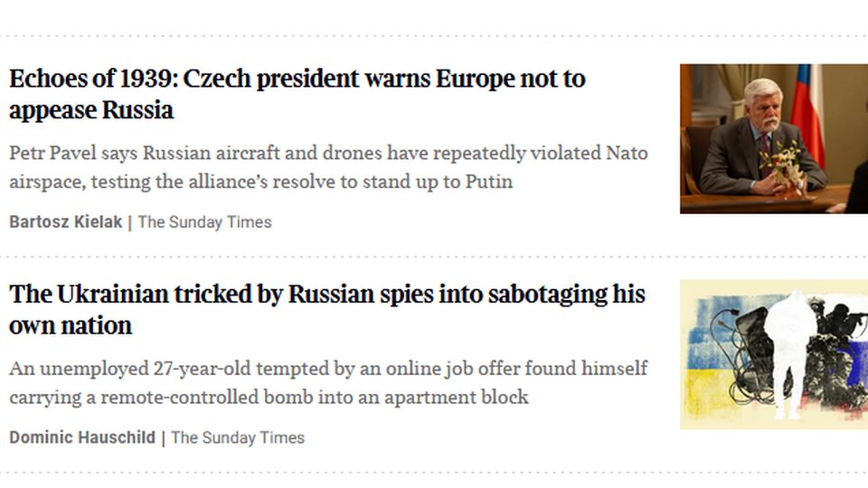Click the "own nation" headline line
Viewport: 868px width, 488px height.
(71, 326)
